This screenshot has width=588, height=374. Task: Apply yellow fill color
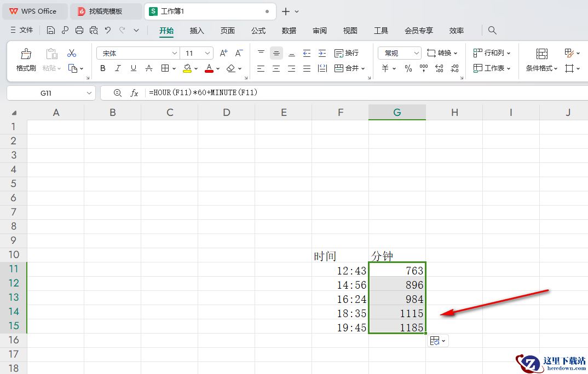click(187, 68)
